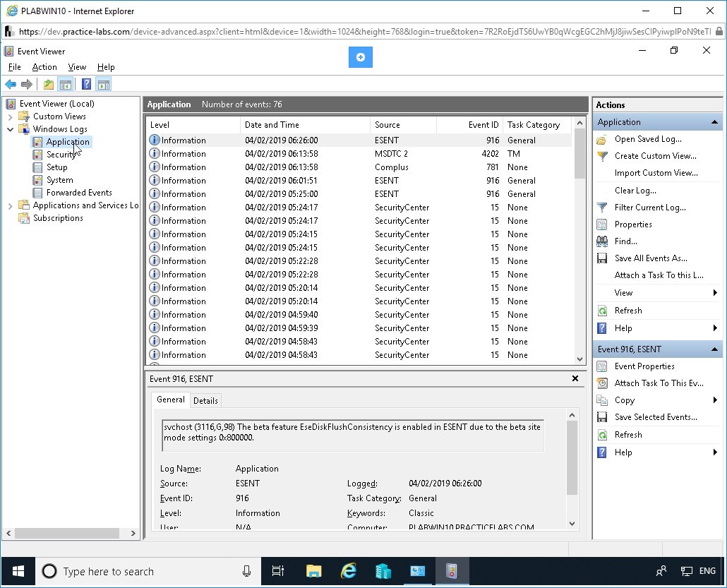
Task: Click the detail pane scrollbar down arrow
Action: pyautogui.click(x=572, y=524)
